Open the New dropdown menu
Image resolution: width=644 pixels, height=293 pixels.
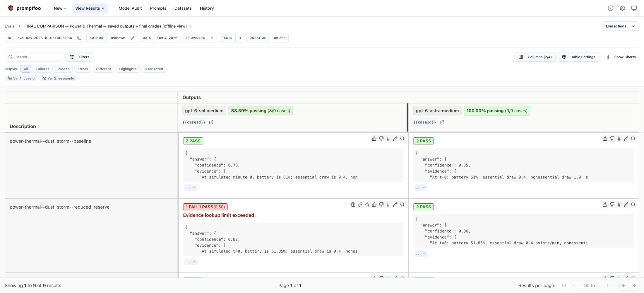click(60, 8)
